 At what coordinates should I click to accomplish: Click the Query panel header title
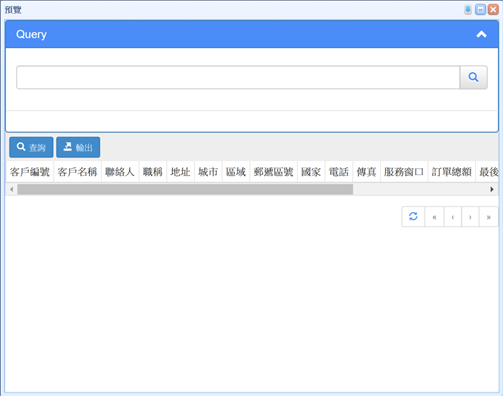(31, 34)
